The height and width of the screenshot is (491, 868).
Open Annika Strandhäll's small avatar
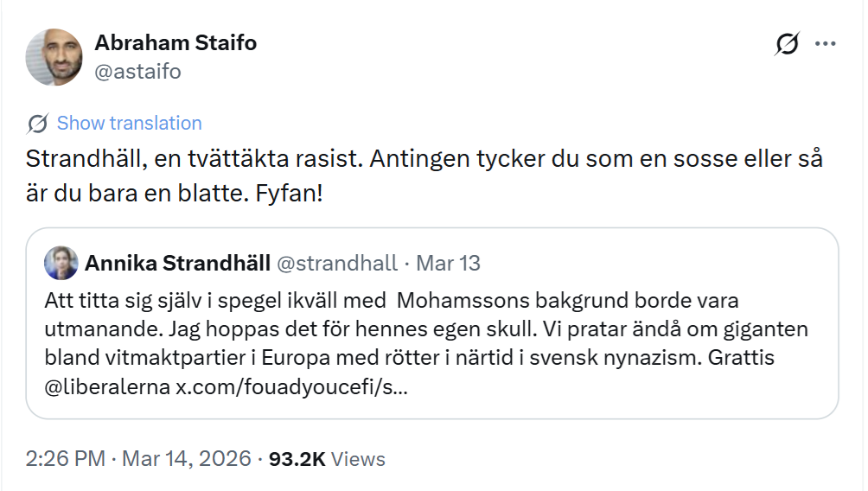point(61,263)
